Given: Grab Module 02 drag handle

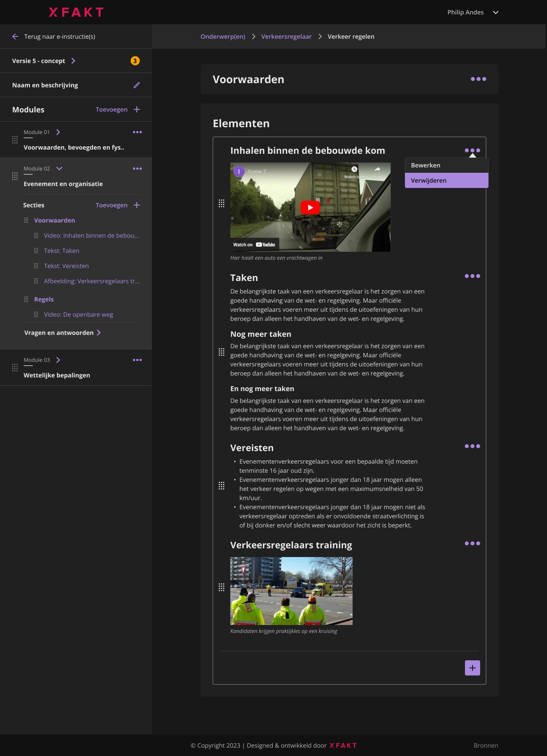Looking at the screenshot, I should 15,176.
